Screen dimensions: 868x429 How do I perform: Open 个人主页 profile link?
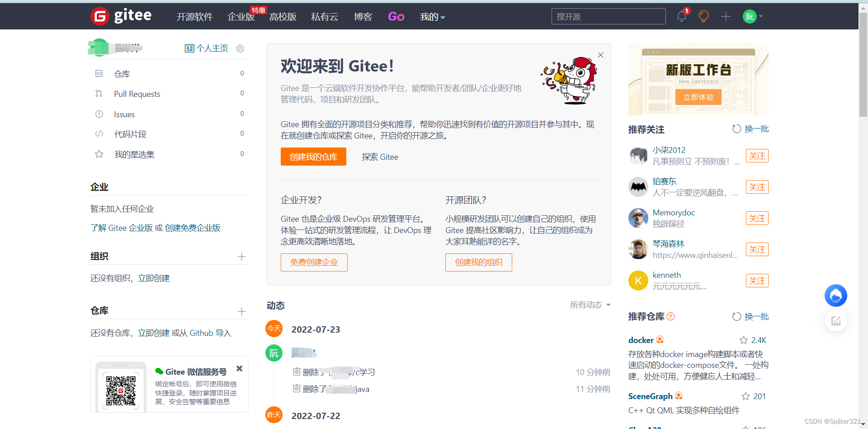(x=207, y=48)
